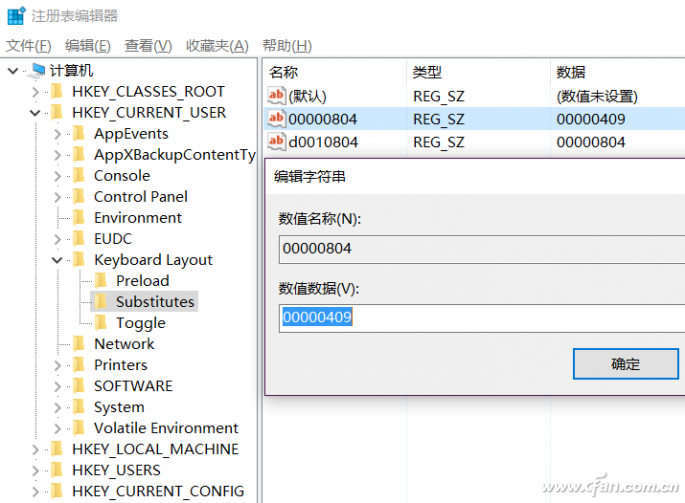
Task: Click the Network folder icon
Action: coord(79,344)
